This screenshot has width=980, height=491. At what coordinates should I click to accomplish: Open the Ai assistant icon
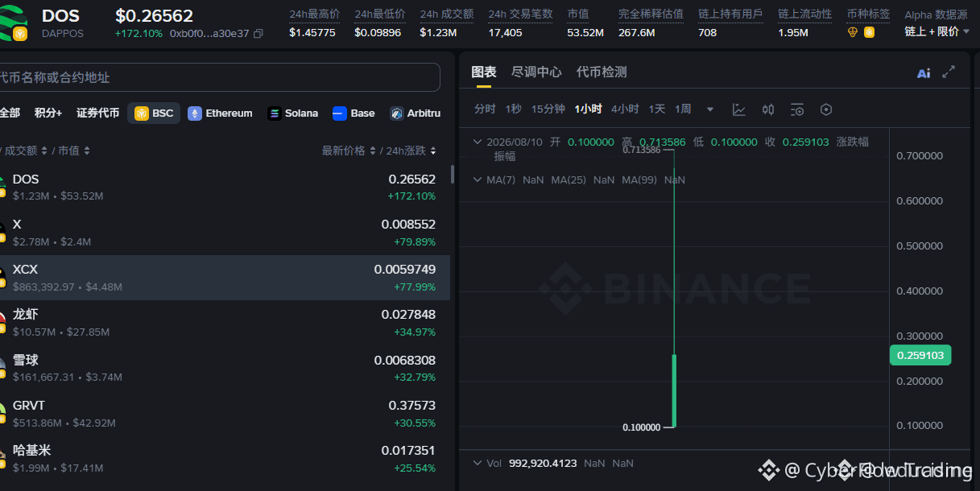click(924, 73)
